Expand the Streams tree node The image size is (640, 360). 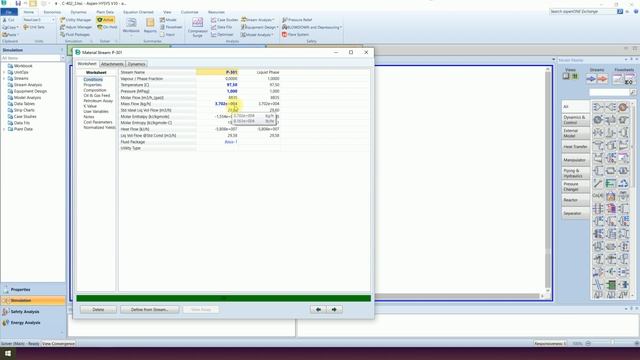click(4, 78)
